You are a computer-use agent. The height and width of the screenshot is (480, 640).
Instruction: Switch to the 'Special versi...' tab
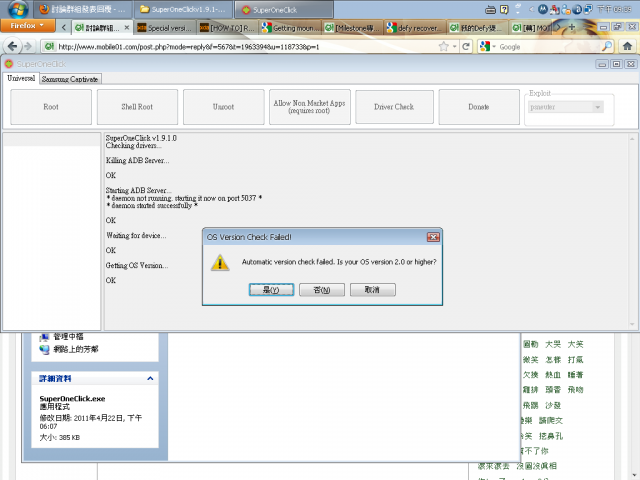coord(164,28)
